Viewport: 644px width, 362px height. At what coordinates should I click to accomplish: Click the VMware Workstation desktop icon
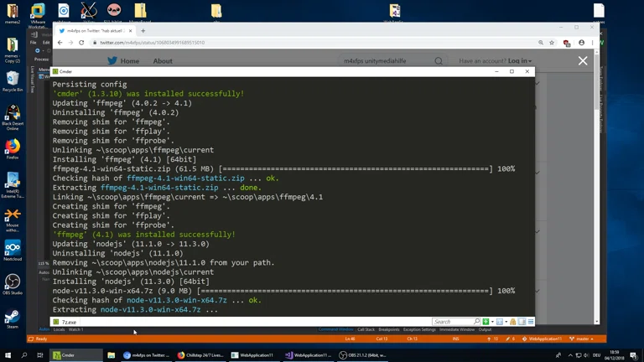pyautogui.click(x=38, y=16)
